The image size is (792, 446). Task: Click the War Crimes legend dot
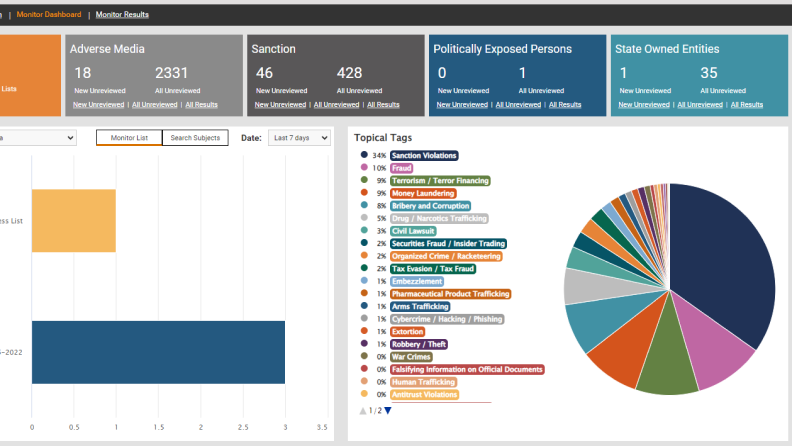tap(363, 356)
